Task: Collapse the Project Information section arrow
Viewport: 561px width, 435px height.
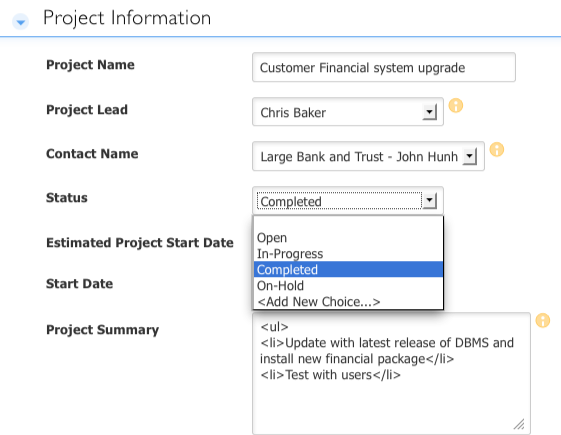Action: tap(20, 22)
